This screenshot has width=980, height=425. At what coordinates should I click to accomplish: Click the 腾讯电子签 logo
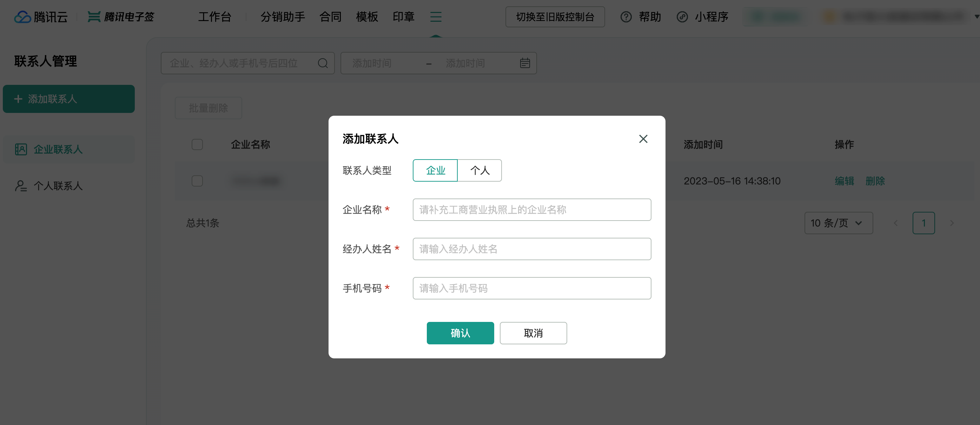(121, 17)
